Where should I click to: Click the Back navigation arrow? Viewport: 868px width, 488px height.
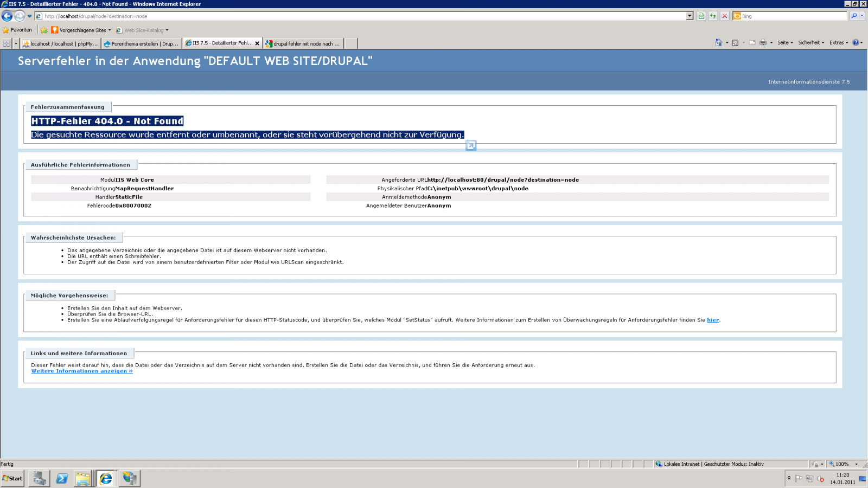point(7,16)
